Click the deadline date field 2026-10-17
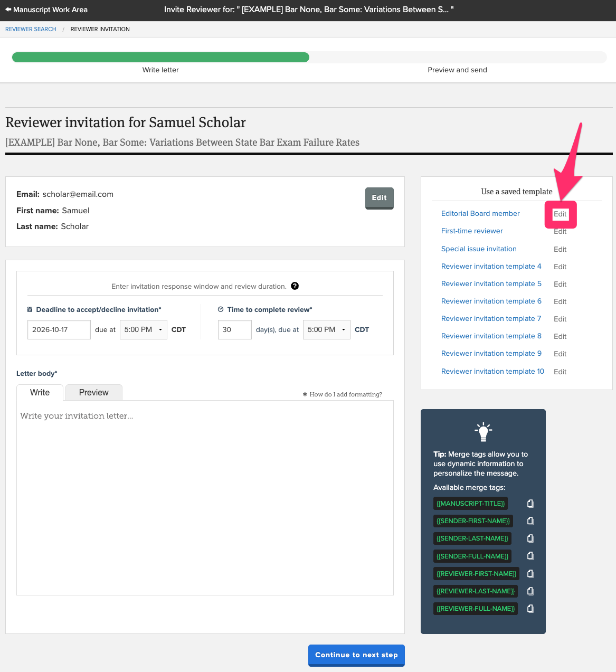 click(59, 329)
